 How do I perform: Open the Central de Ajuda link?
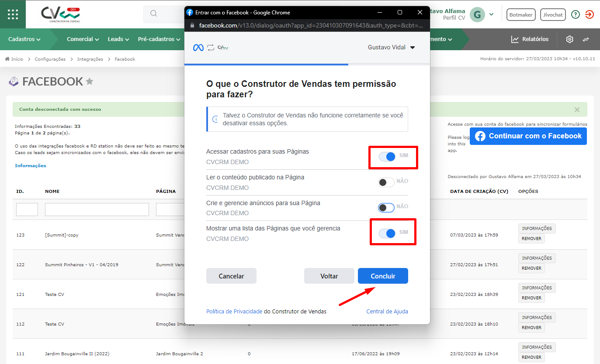click(x=387, y=311)
